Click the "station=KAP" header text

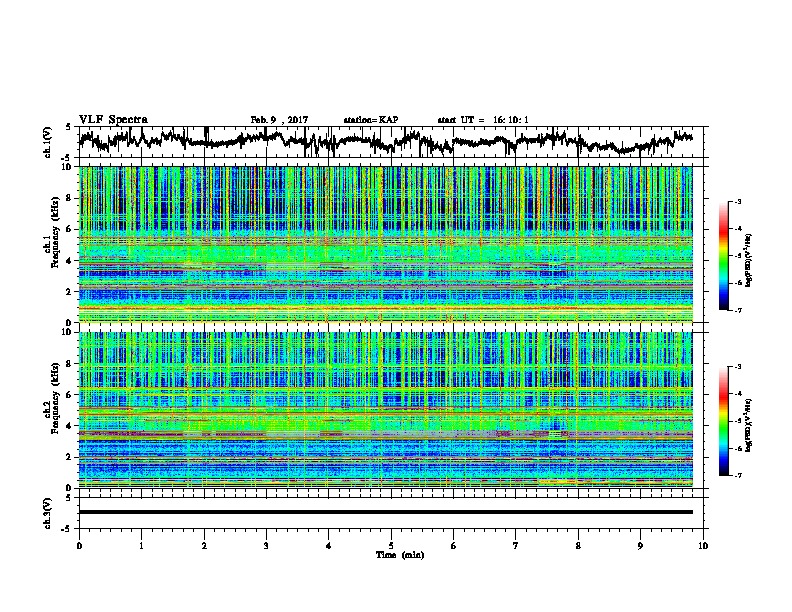click(x=371, y=120)
